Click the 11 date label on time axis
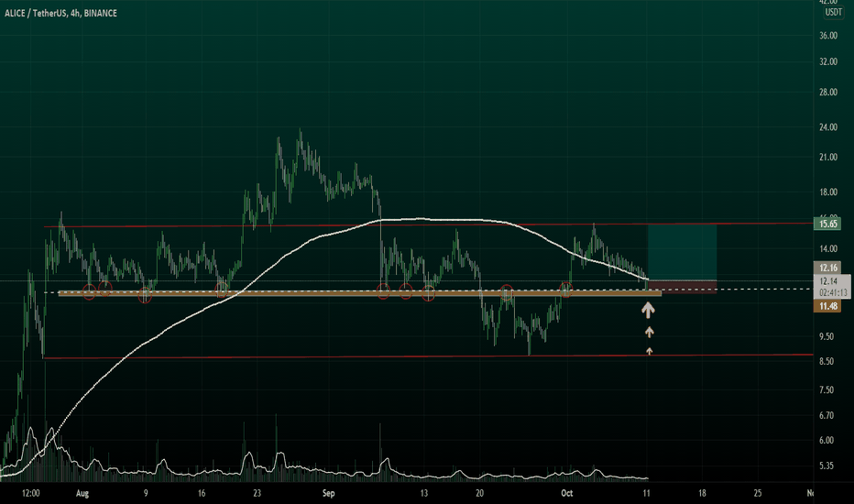 click(x=646, y=493)
